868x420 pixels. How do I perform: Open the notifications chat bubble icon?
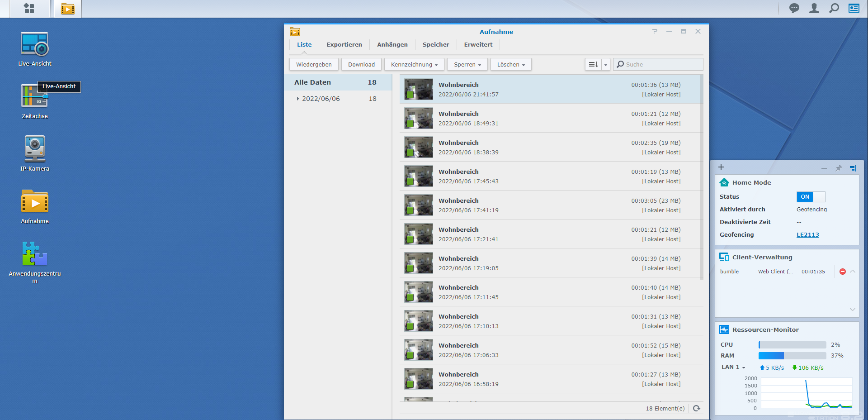pyautogui.click(x=794, y=8)
